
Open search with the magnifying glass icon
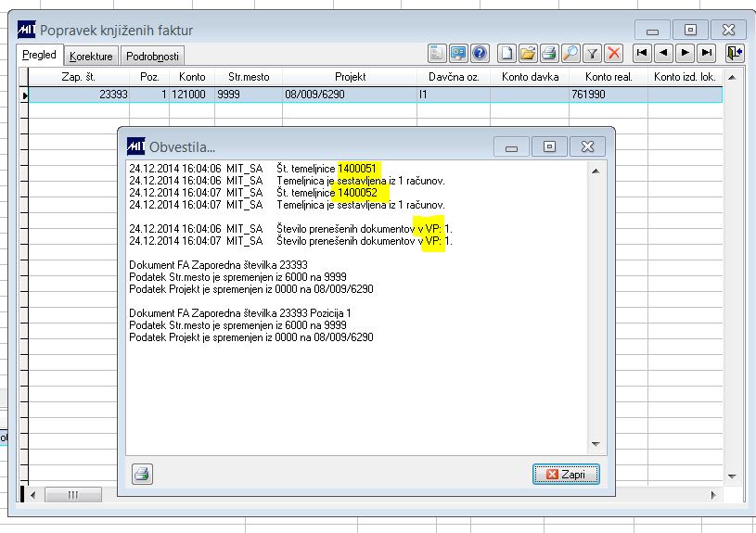pyautogui.click(x=570, y=53)
